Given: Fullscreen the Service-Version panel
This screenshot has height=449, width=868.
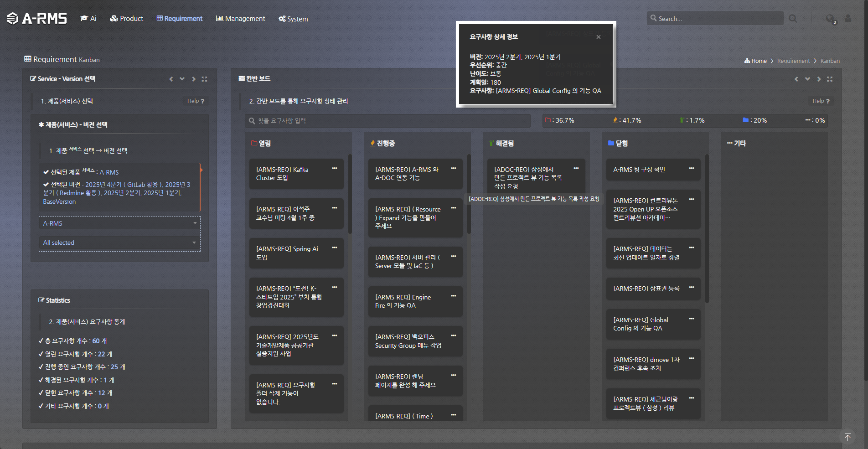Looking at the screenshot, I should point(204,79).
